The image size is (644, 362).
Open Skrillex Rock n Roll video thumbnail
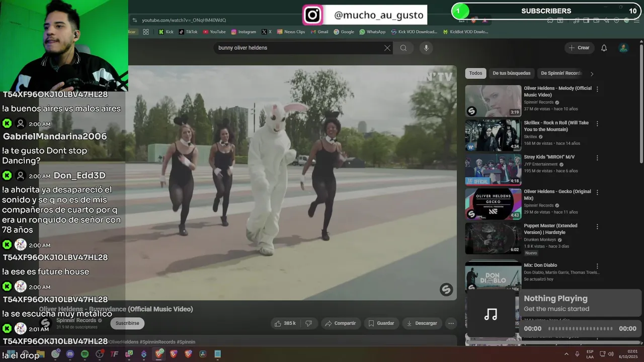click(x=493, y=135)
